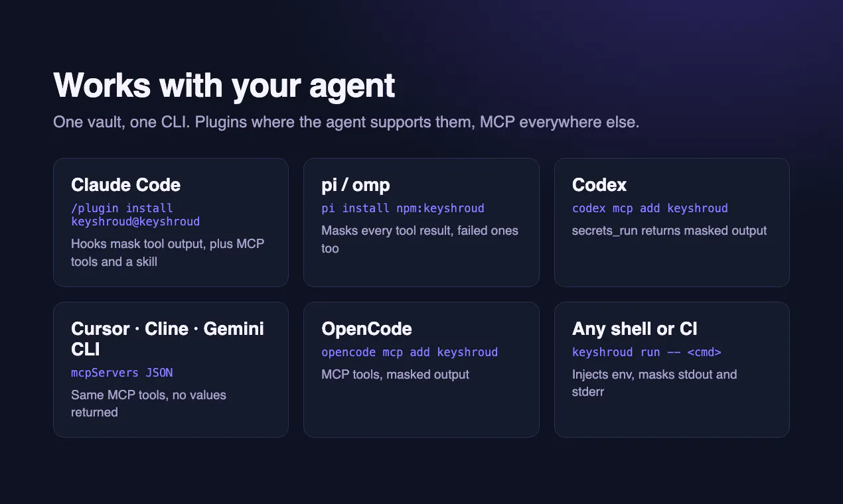Click secrets_run returns masked output text
Screen dimensions: 843x504
tap(669, 231)
